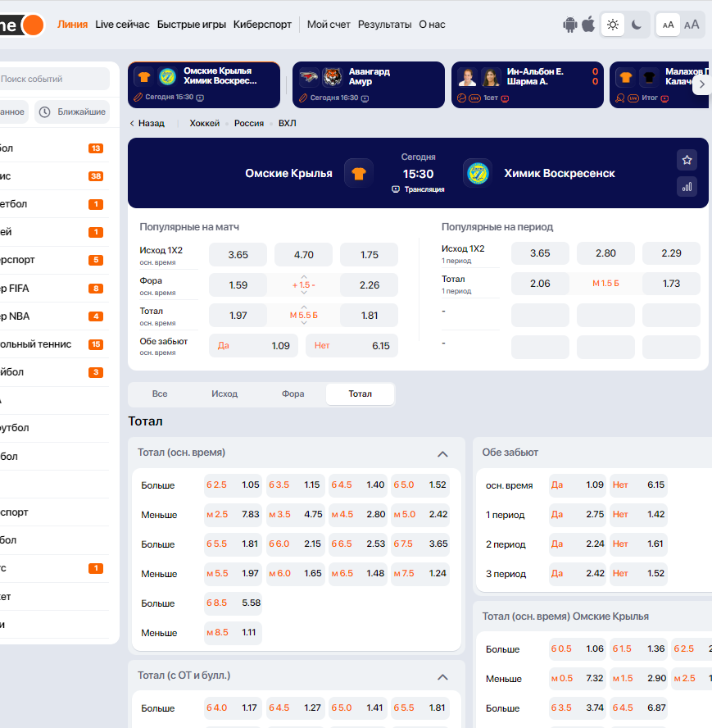
Task: Pick first period draw odds 2.80
Action: pos(605,253)
